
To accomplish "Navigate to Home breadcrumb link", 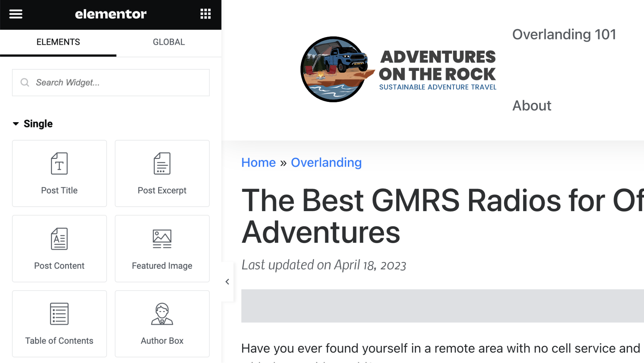I will pyautogui.click(x=258, y=162).
